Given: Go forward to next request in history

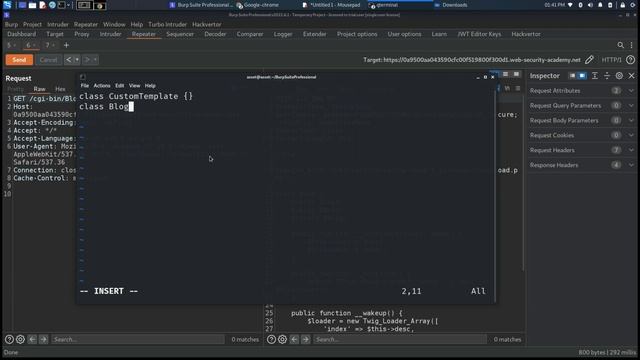Looking at the screenshot, I should tap(87, 60).
